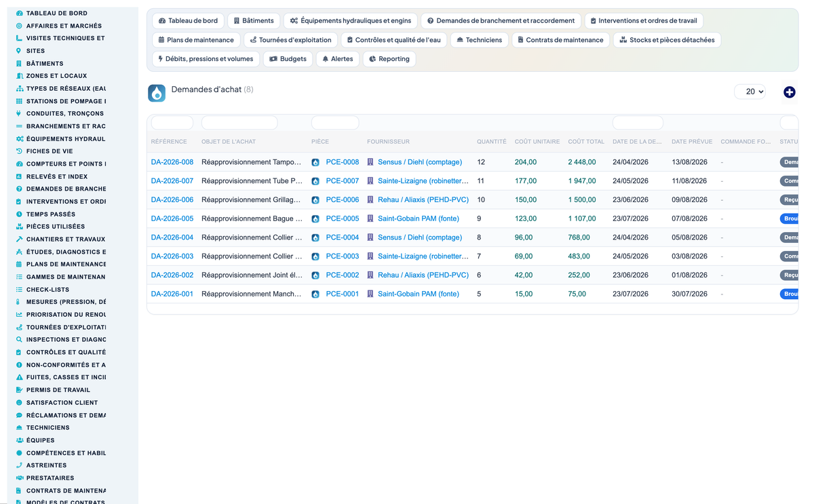Open Interventions et ordres de travail tab
The image size is (814, 504).
[x=643, y=21]
